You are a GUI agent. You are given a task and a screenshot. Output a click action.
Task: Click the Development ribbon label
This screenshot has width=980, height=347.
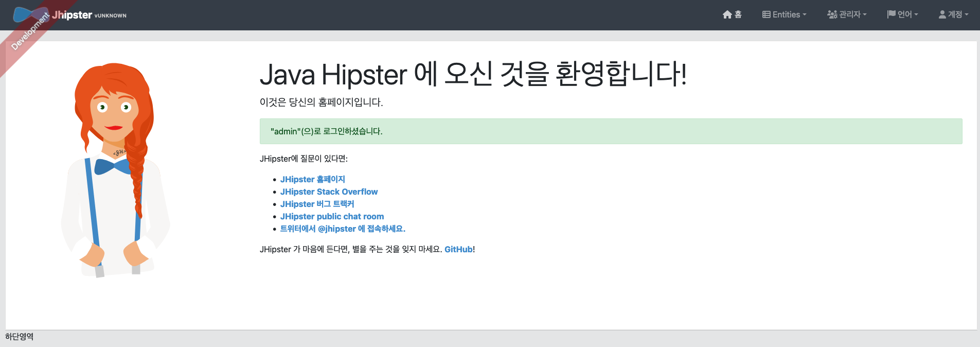[30, 32]
